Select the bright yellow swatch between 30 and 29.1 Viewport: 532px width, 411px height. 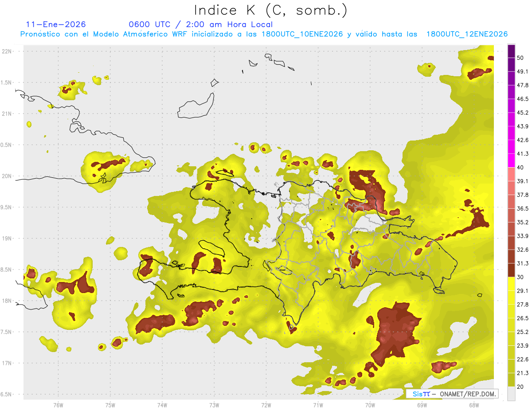[512, 284]
